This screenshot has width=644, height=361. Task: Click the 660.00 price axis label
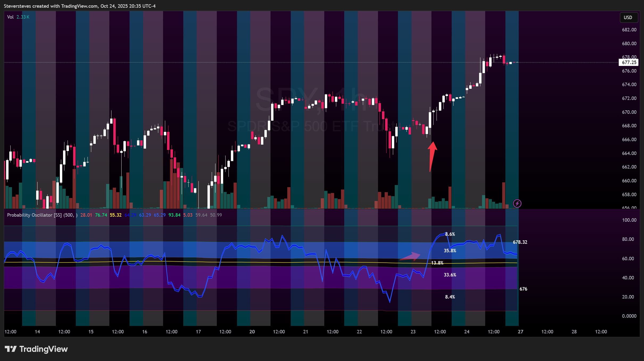(629, 181)
